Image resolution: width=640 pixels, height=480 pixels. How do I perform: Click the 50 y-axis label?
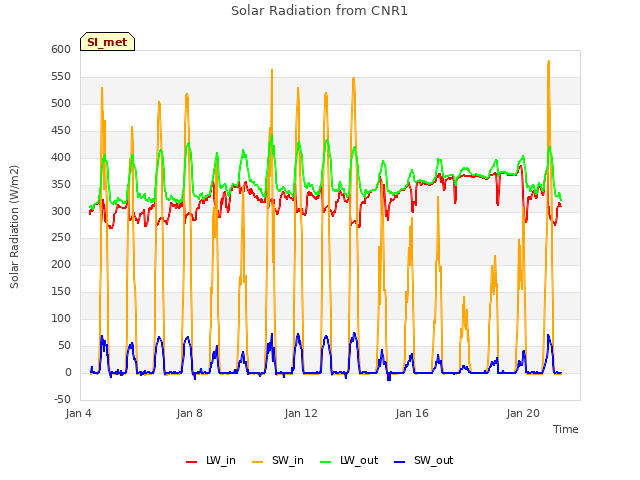point(64,345)
